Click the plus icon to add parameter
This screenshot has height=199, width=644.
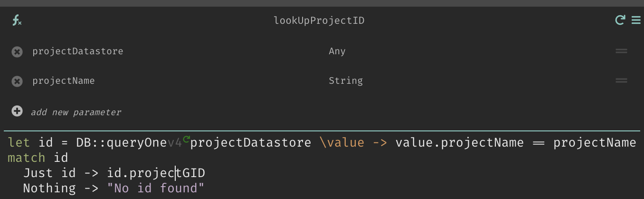coord(17,111)
